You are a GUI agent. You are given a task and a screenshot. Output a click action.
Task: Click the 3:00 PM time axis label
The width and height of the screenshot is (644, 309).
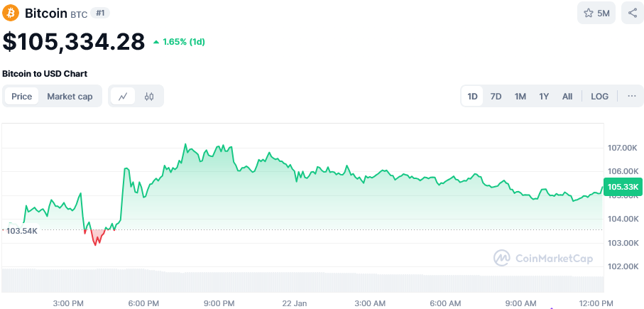tap(68, 303)
